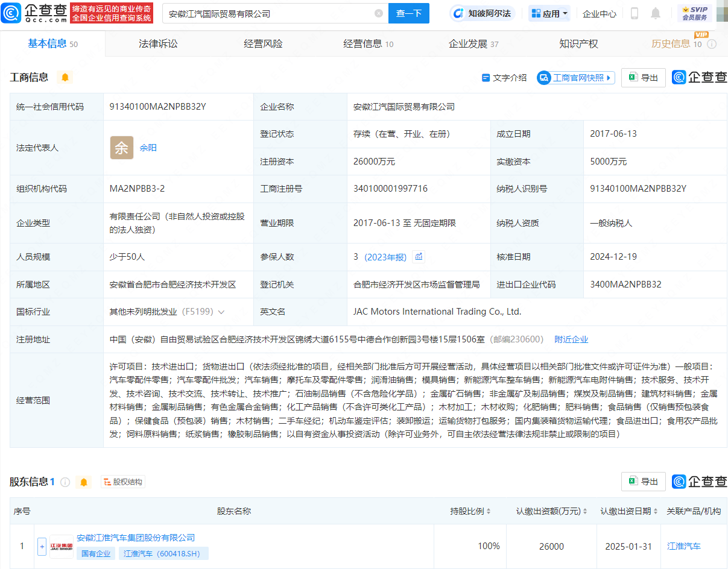Click the 工商注册号 340100001997716 value

[x=390, y=189]
